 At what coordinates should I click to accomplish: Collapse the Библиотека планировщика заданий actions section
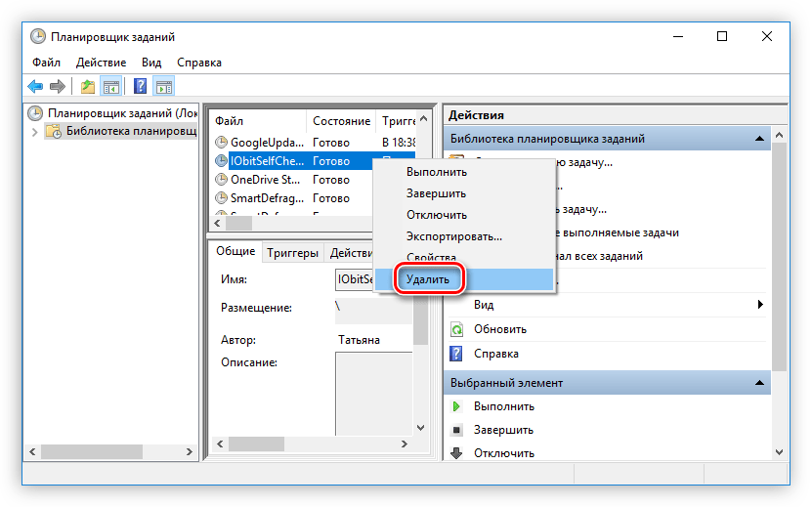click(758, 139)
